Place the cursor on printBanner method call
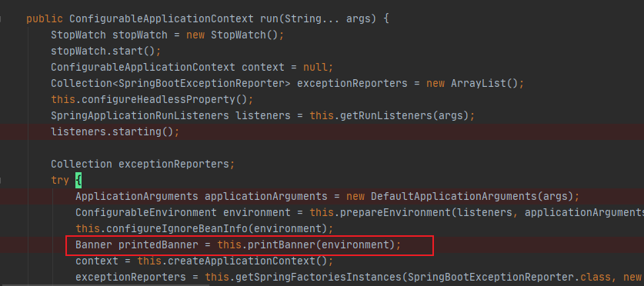644x286 pixels. 281,245
